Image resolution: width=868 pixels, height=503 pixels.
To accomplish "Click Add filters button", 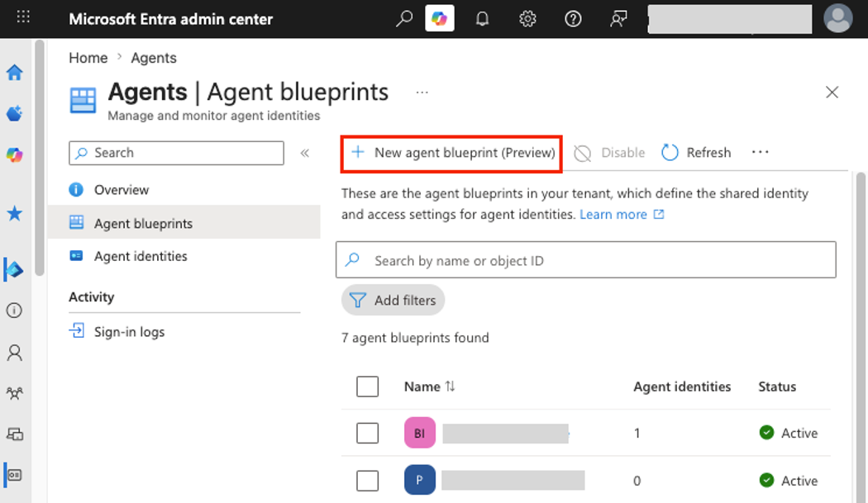I will tap(393, 300).
